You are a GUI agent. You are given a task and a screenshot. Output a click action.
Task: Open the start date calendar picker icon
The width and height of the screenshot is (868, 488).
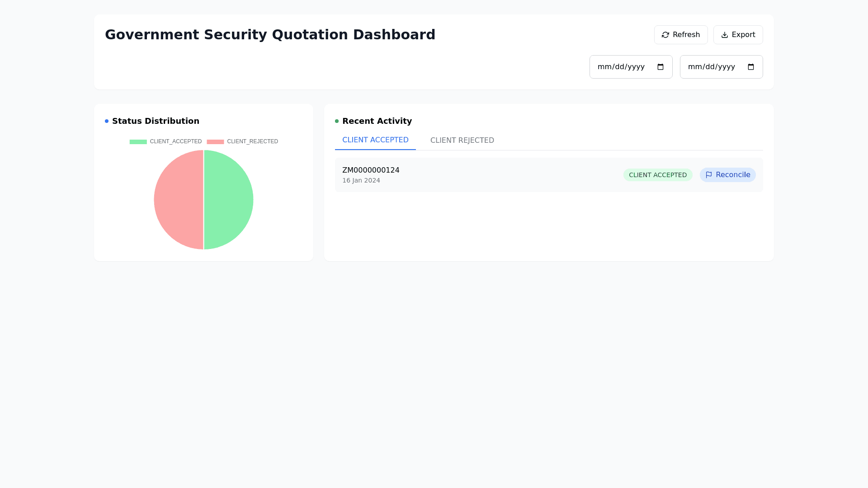click(660, 67)
